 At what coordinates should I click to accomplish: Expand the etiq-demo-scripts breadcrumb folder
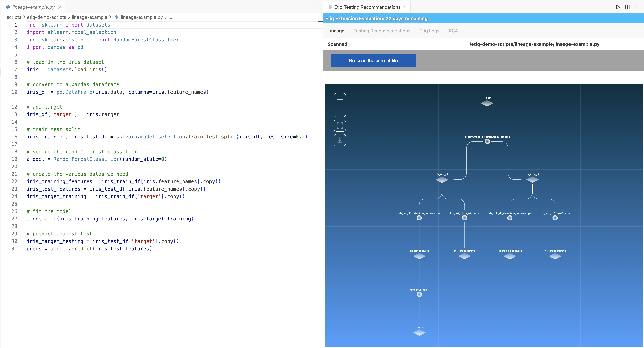pos(46,17)
